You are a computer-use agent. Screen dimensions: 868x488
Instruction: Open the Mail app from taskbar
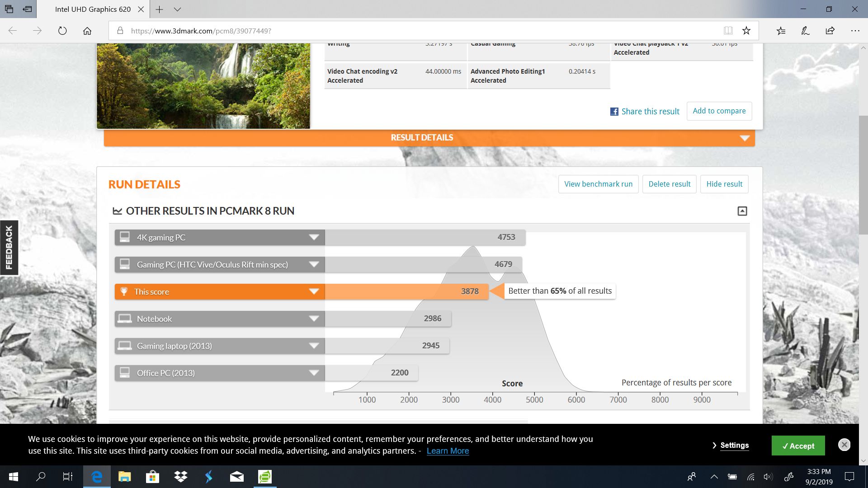click(237, 477)
